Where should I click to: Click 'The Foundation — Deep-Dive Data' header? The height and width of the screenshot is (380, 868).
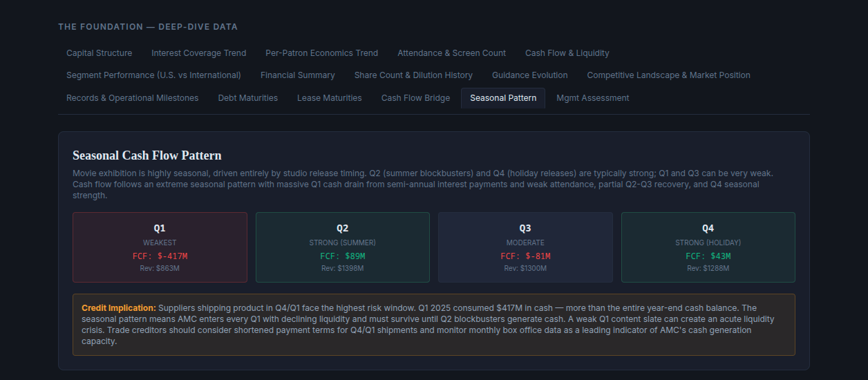point(148,27)
